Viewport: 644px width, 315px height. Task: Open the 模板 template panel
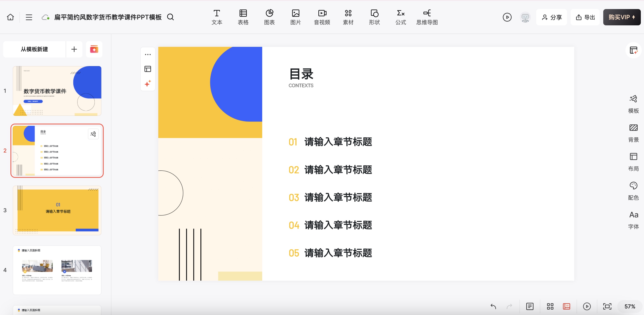[x=633, y=104]
